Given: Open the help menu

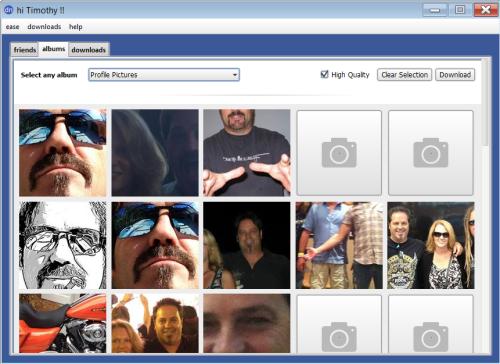Looking at the screenshot, I should (76, 27).
